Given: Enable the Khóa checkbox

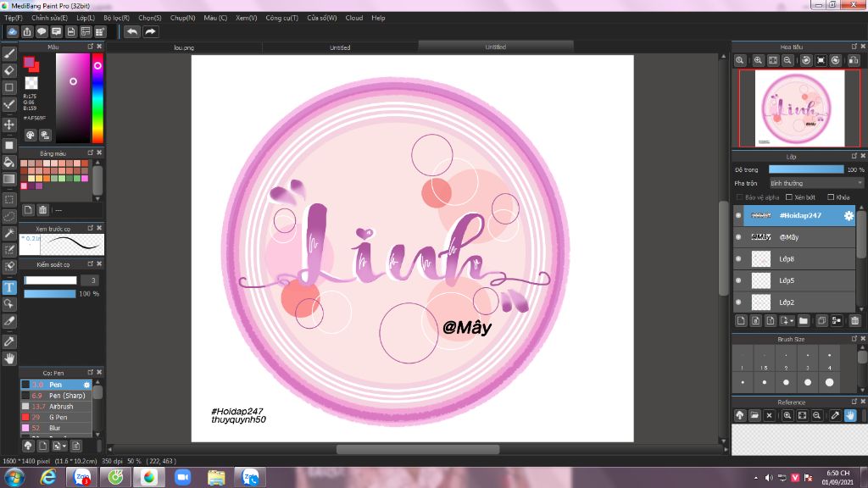Looking at the screenshot, I should 831,197.
